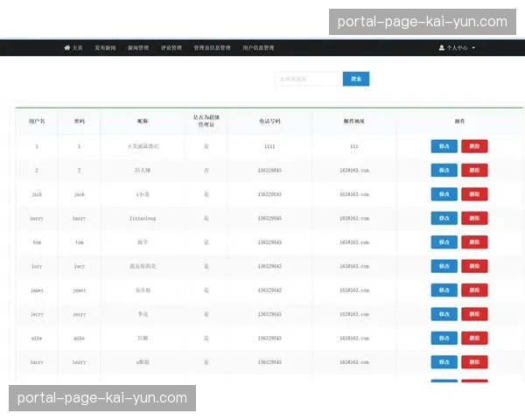
Task: Click 修改 in the lixiaolong row
Action: point(444,219)
